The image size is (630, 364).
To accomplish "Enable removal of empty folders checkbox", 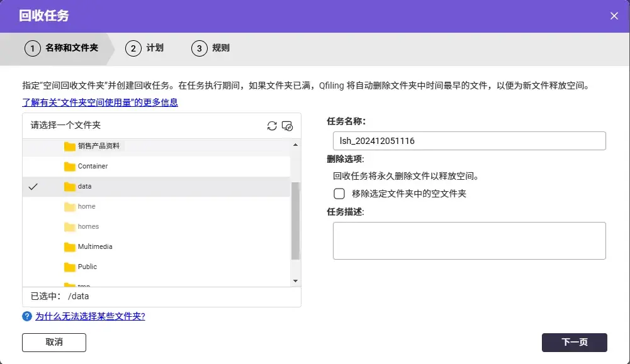I will tap(339, 194).
